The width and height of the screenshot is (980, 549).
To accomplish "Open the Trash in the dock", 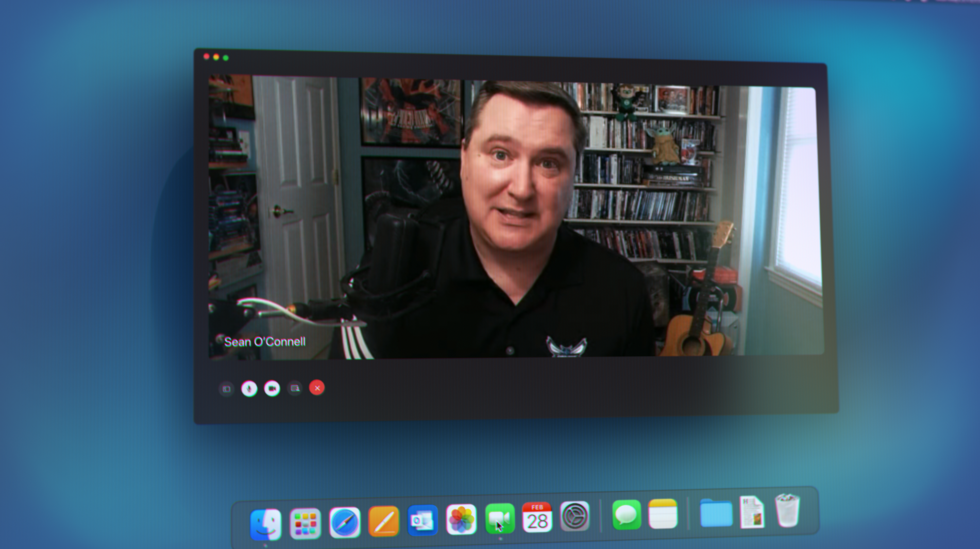I will click(x=787, y=511).
